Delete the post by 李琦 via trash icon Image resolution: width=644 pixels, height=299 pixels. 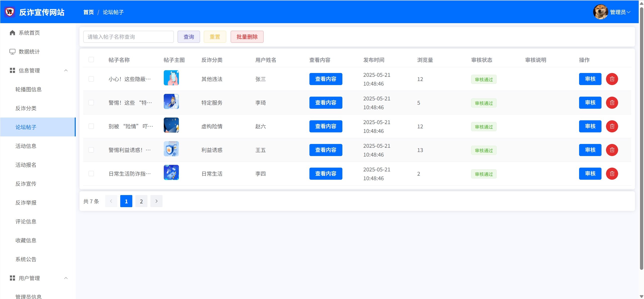(612, 103)
